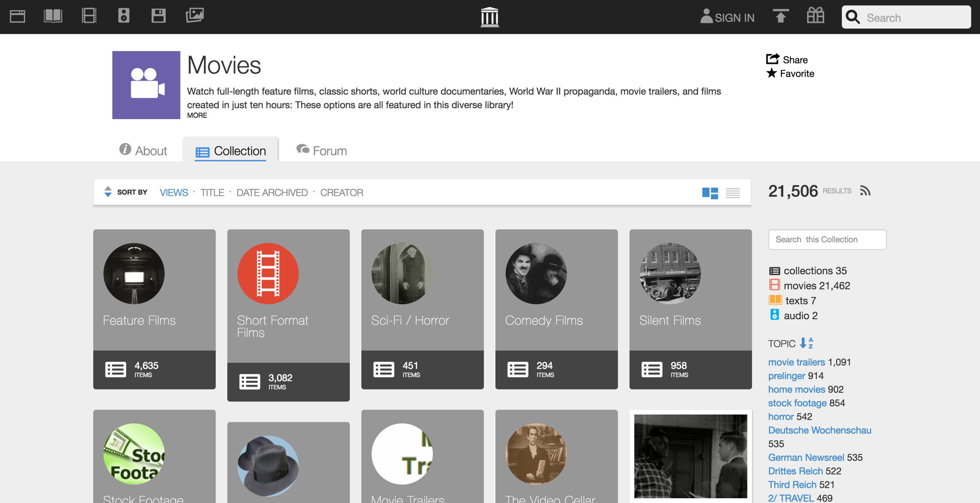Filter by topic horror
The width and height of the screenshot is (980, 503).
tap(781, 417)
